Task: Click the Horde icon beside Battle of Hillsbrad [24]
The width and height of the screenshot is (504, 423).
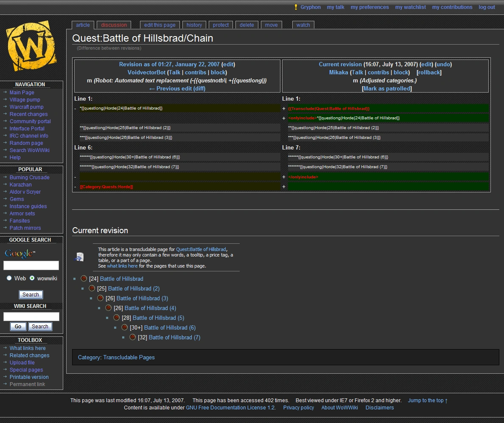Action: point(84,279)
